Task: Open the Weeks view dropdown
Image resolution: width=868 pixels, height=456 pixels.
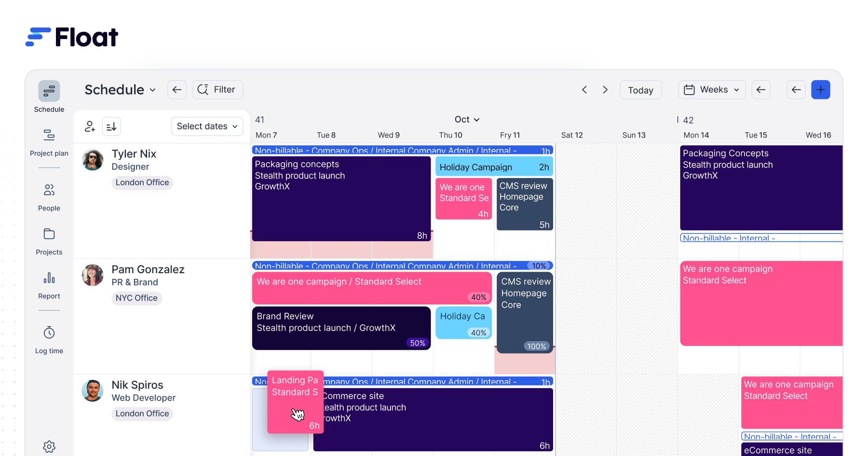Action: 712,90
